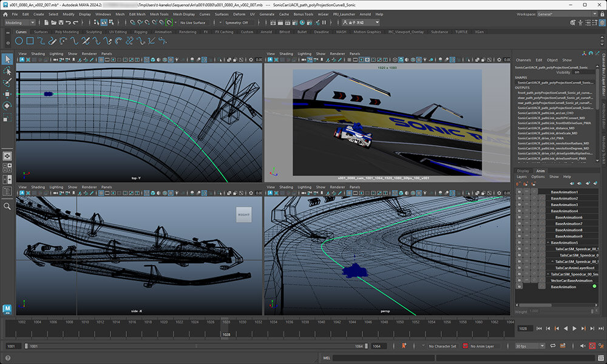This screenshot has height=364, width=607.
Task: Switch to the four-view layout icon
Action: click(x=7, y=167)
